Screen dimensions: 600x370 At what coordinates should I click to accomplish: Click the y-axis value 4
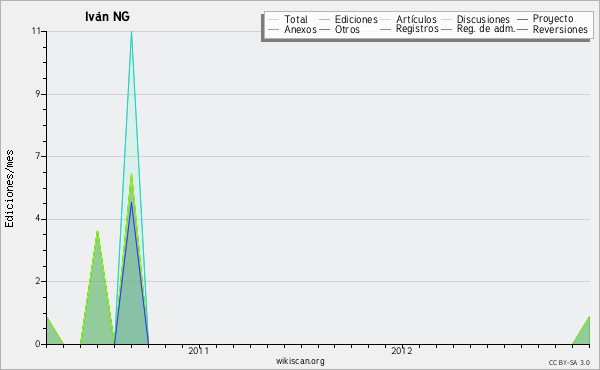pyautogui.click(x=38, y=219)
